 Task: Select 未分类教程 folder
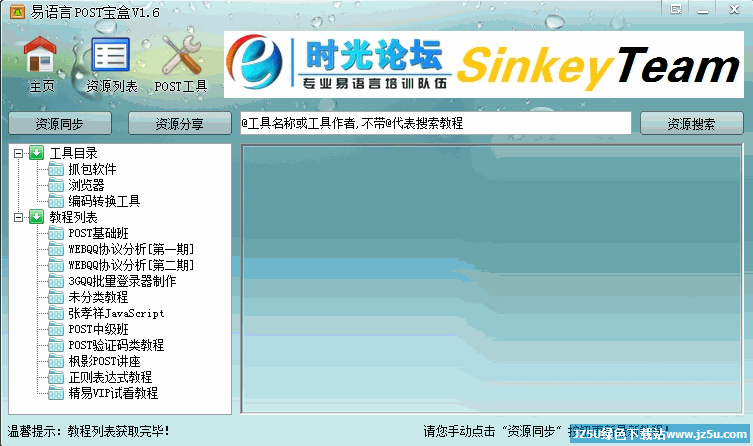98,297
